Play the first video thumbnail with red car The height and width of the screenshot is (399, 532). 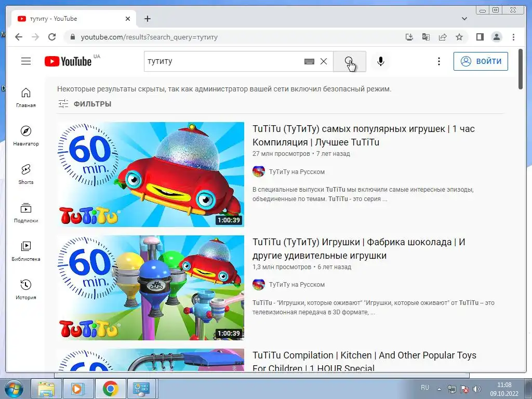pyautogui.click(x=151, y=175)
